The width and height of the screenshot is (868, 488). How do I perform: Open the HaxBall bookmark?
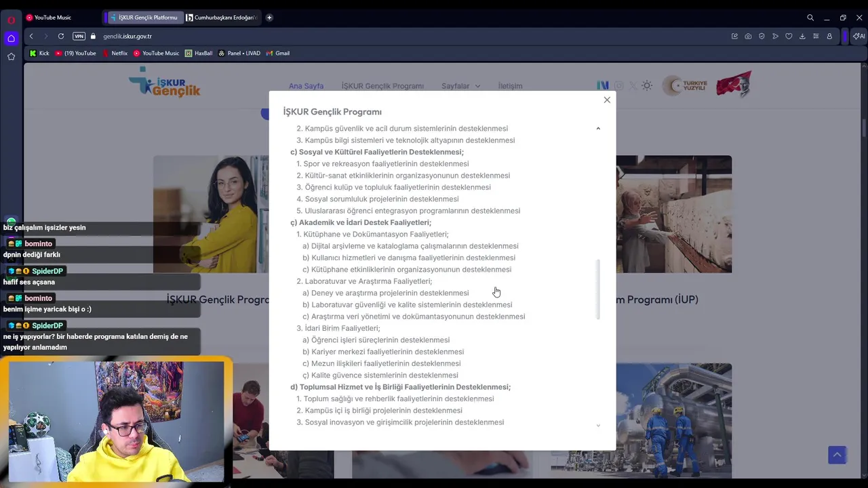(x=199, y=53)
